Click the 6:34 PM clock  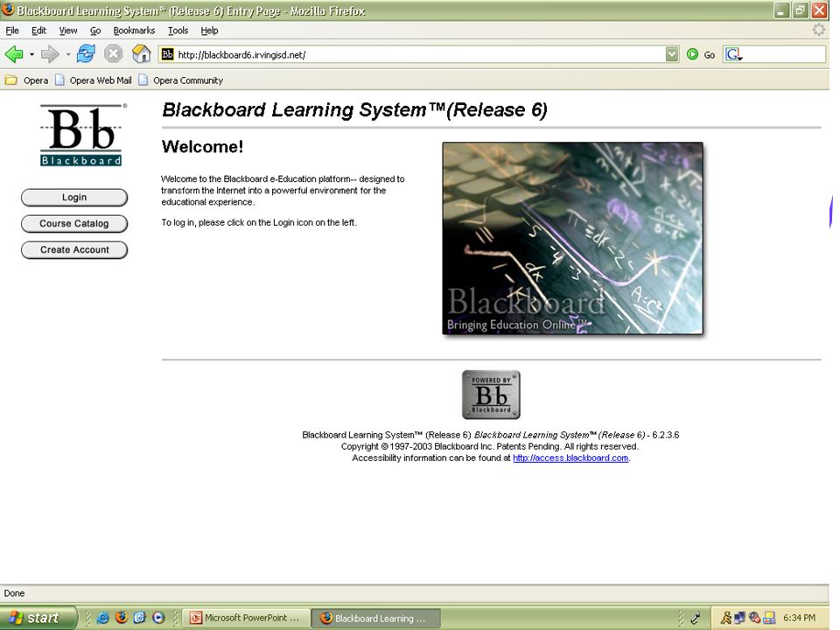799,618
